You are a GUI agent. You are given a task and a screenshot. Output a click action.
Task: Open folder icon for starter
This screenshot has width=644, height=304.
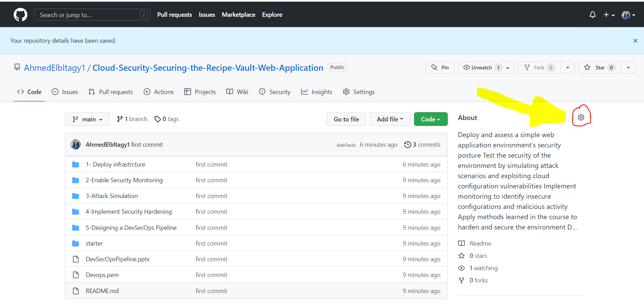(76, 243)
